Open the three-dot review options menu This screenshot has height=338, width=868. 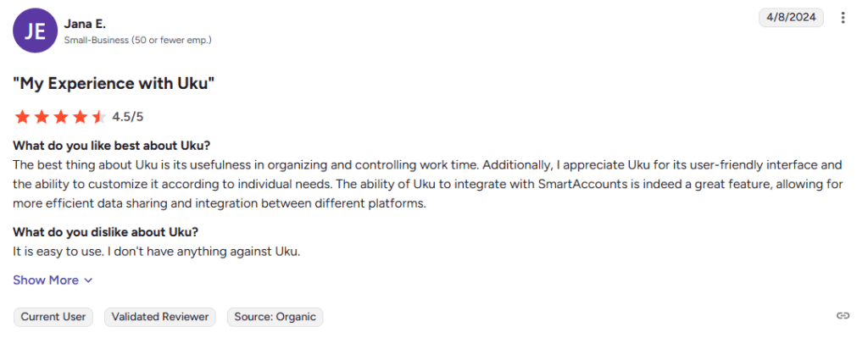(x=843, y=18)
